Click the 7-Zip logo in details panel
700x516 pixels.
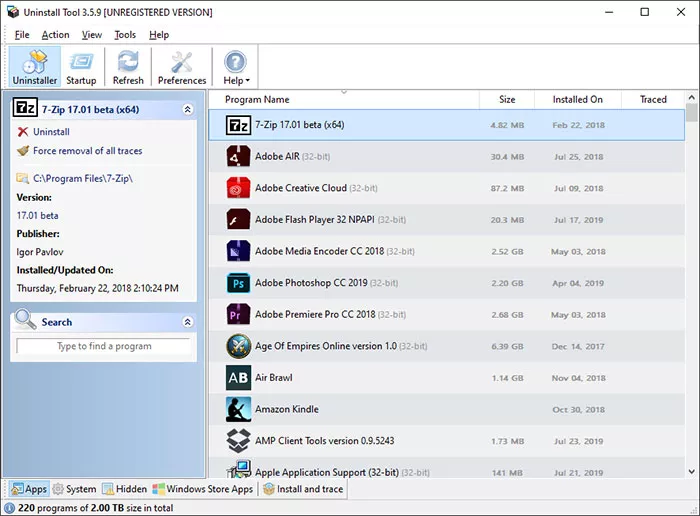(25, 108)
